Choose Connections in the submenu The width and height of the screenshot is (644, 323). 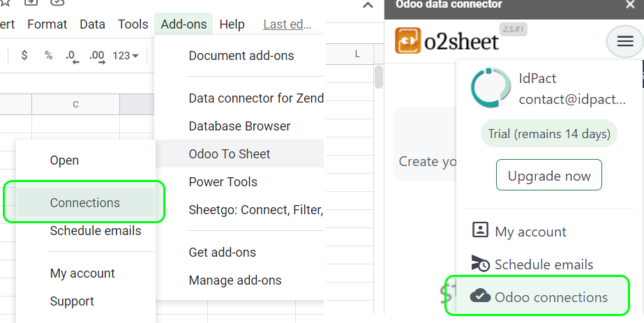point(84,203)
